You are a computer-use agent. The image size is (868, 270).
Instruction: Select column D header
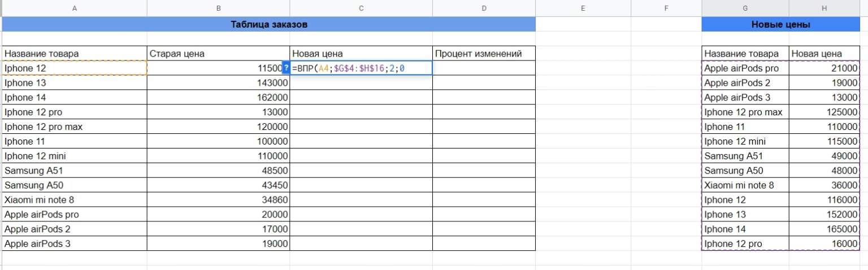click(x=484, y=8)
